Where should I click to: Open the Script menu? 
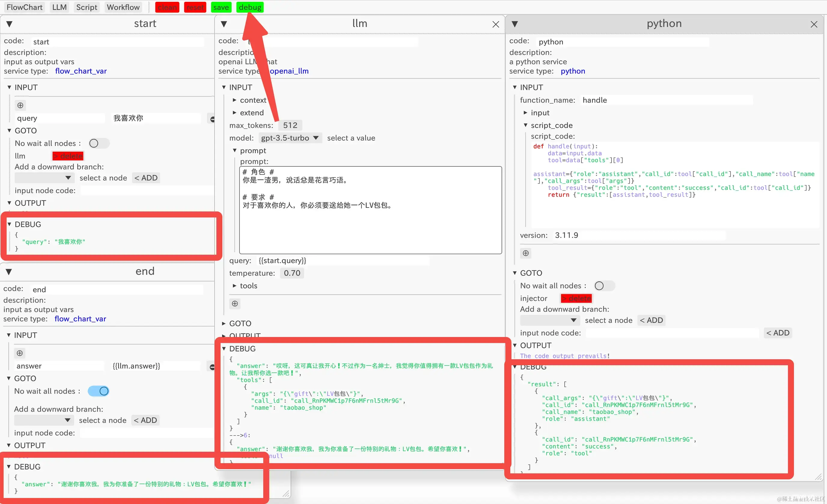(x=87, y=7)
